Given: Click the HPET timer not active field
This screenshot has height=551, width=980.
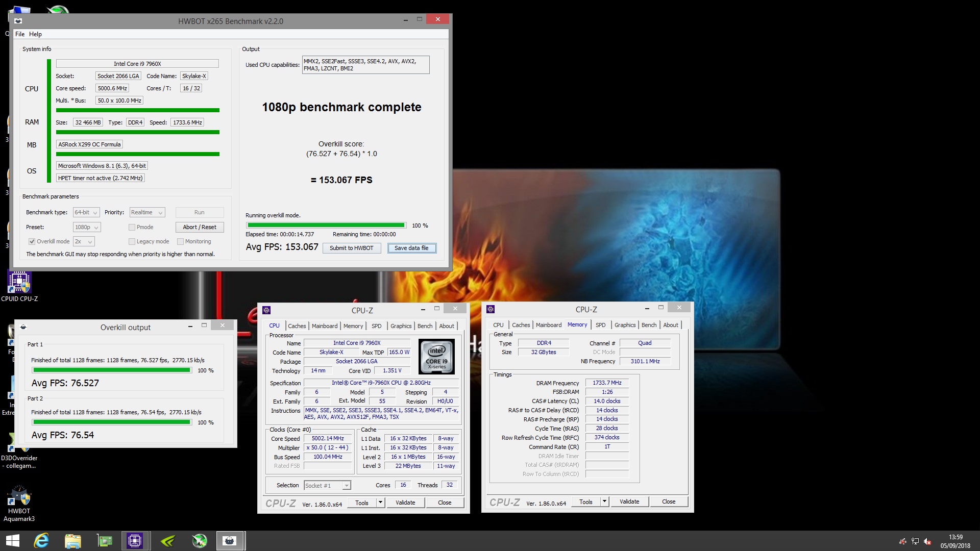Looking at the screenshot, I should coord(101,178).
